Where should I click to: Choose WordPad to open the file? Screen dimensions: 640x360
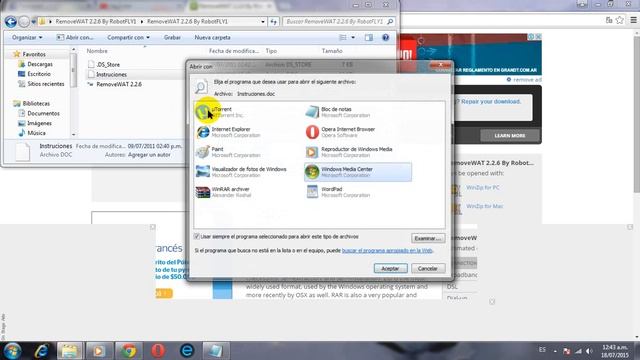tap(338, 192)
